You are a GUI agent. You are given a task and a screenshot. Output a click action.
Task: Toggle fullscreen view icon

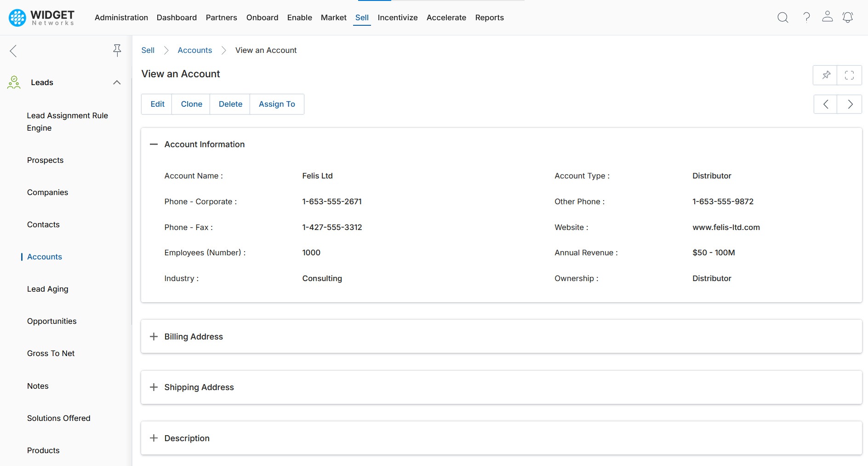tap(849, 75)
